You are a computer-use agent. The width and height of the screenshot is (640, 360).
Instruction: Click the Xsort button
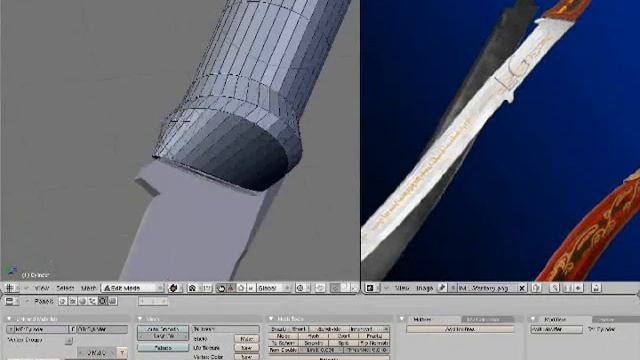click(344, 336)
